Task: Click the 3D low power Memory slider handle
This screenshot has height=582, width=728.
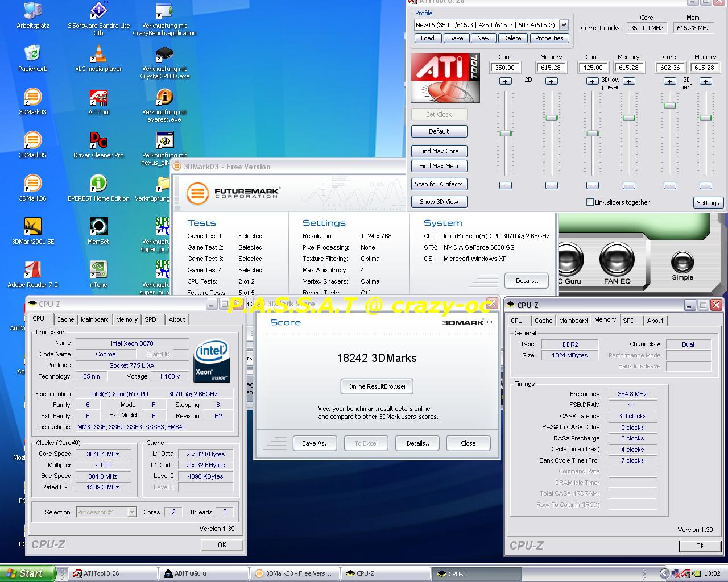Action: [628, 118]
